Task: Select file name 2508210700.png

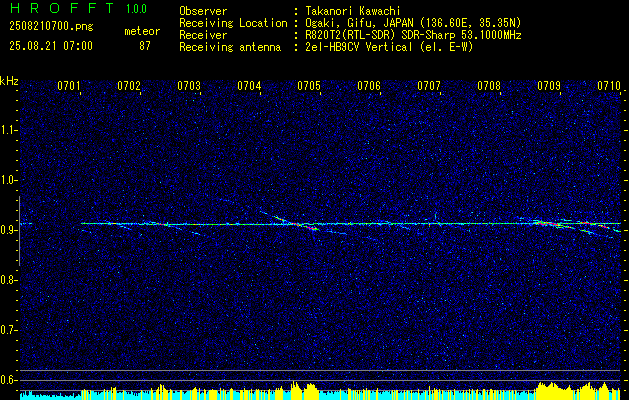Action: [x=51, y=27]
